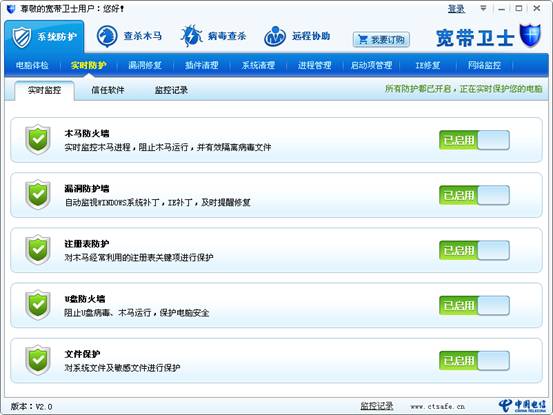Image resolution: width=553 pixels, height=415 pixels.
Task: Click the version text 版本：V2.0
Action: 31,407
